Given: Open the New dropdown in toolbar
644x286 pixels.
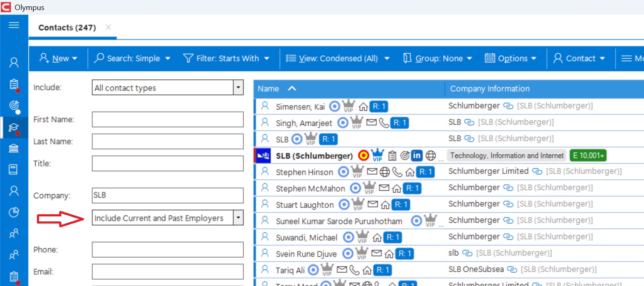Looking at the screenshot, I should point(58,58).
